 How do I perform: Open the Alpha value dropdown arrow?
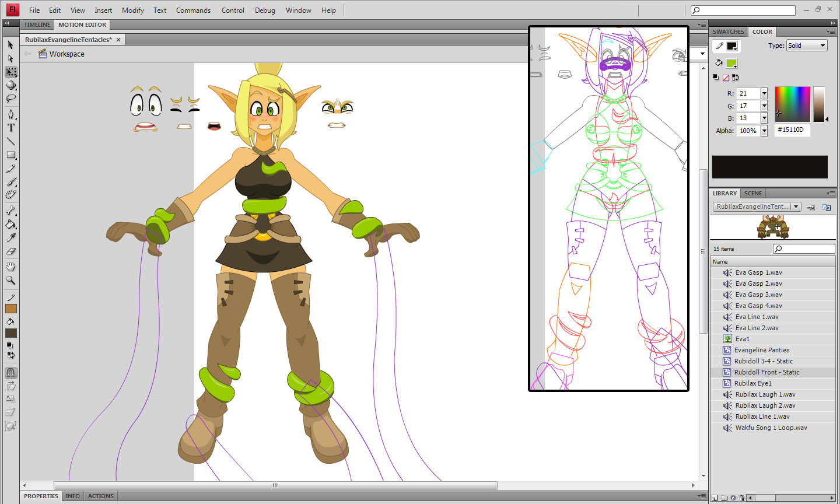(x=764, y=131)
